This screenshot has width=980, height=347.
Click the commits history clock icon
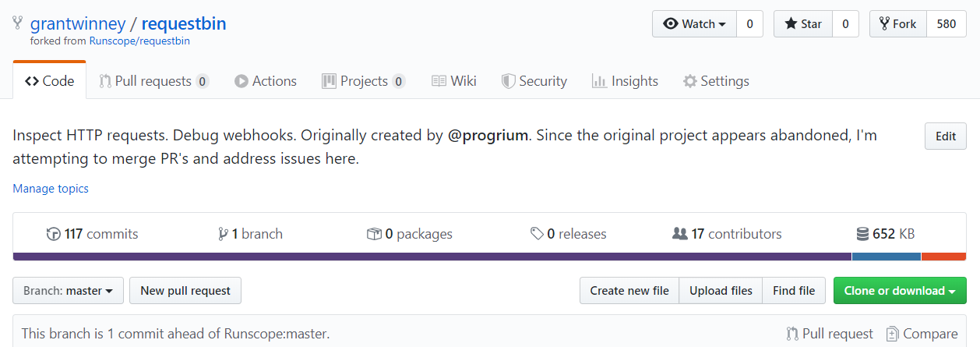(54, 234)
